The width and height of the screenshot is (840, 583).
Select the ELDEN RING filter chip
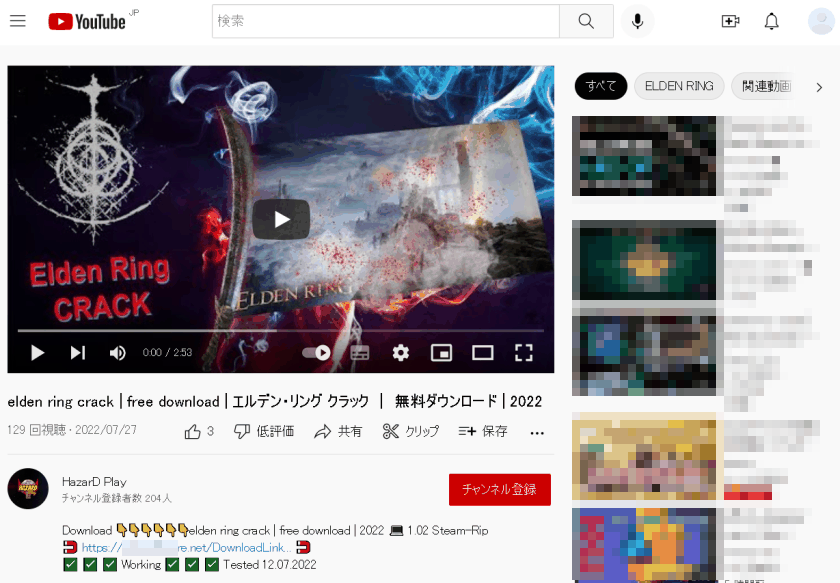(679, 86)
